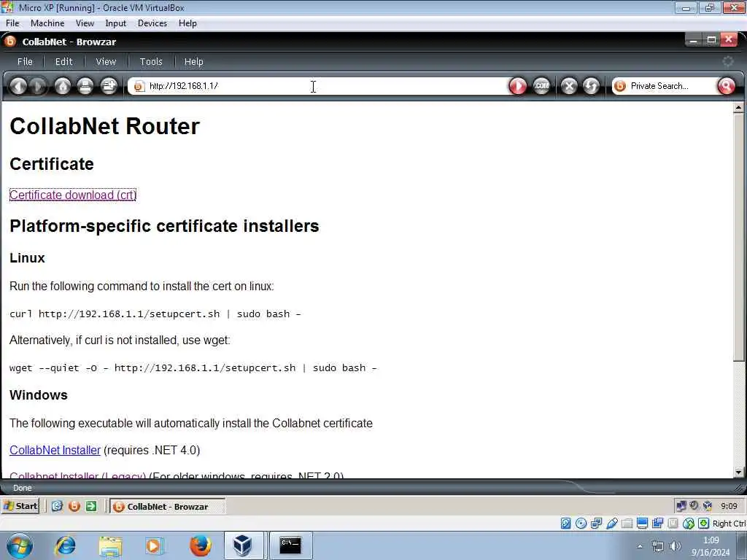The height and width of the screenshot is (560, 747).
Task: Click the host clock showing 9/16/2024
Action: pyautogui.click(x=711, y=546)
